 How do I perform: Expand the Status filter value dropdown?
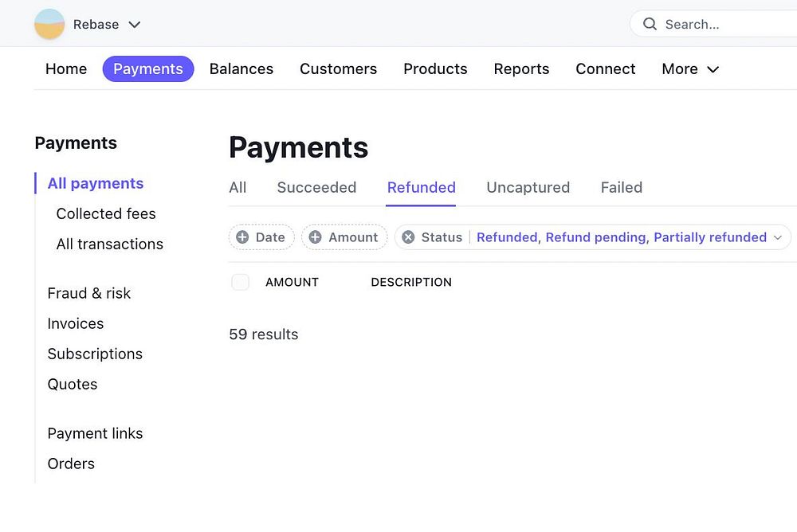click(778, 237)
